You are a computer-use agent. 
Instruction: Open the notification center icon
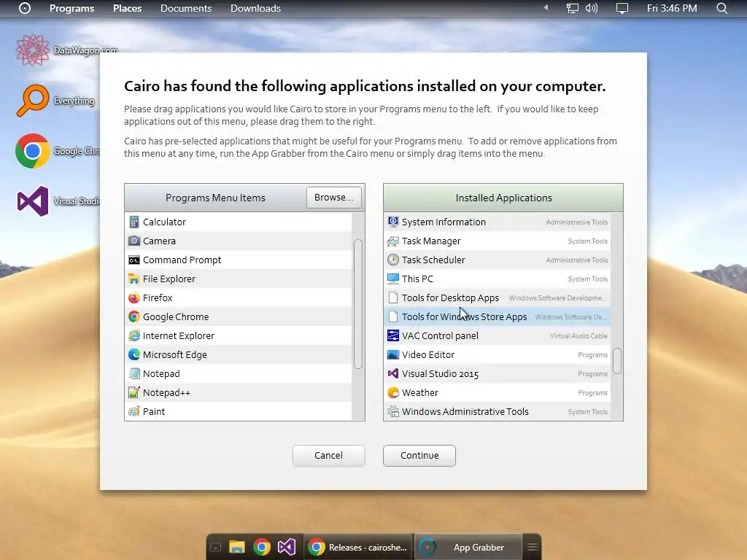click(x=622, y=9)
